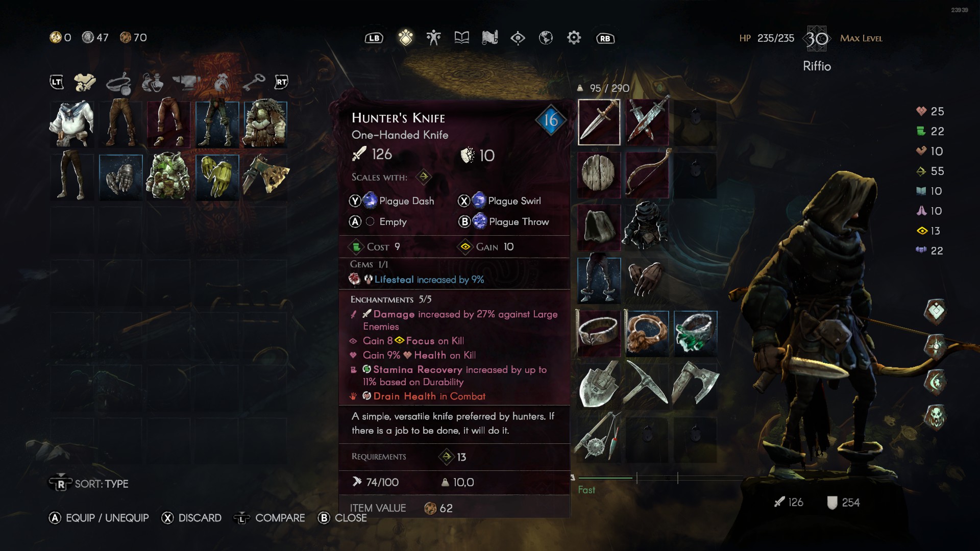The width and height of the screenshot is (980, 551).
Task: Filter inventory by potions icon
Action: (x=153, y=82)
